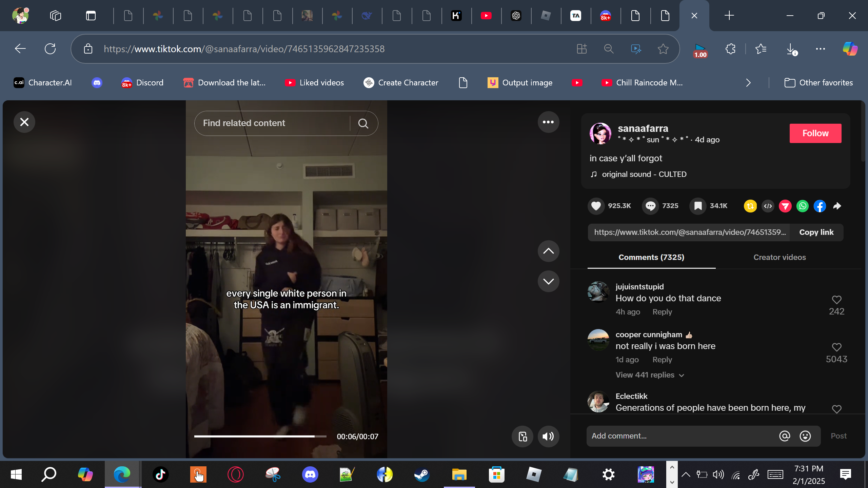Go to next video with down chevron
868x488 pixels.
pyautogui.click(x=548, y=281)
